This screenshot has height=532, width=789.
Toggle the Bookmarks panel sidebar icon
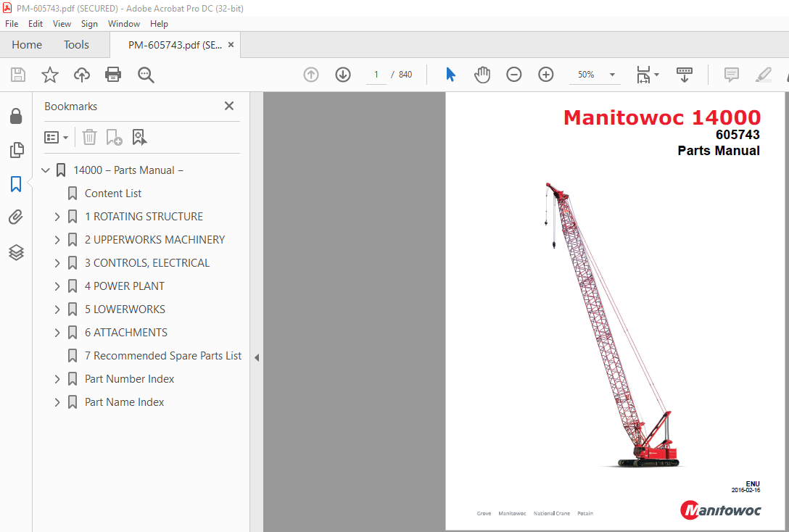16,184
